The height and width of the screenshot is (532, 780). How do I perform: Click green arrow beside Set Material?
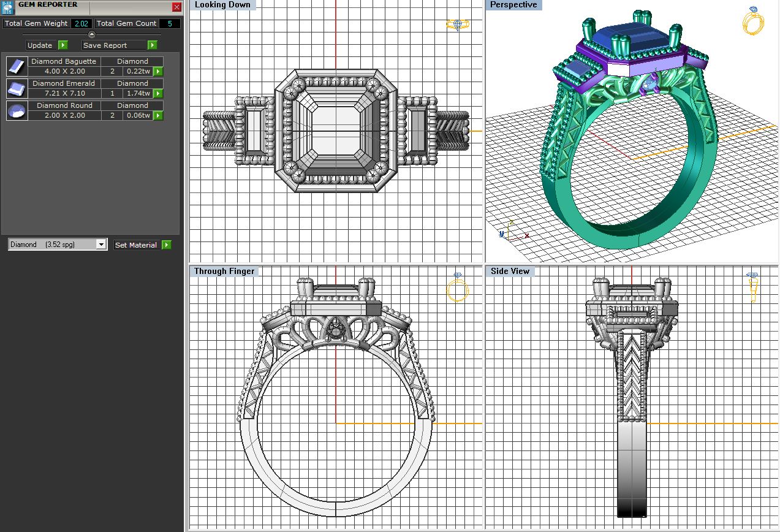click(166, 245)
